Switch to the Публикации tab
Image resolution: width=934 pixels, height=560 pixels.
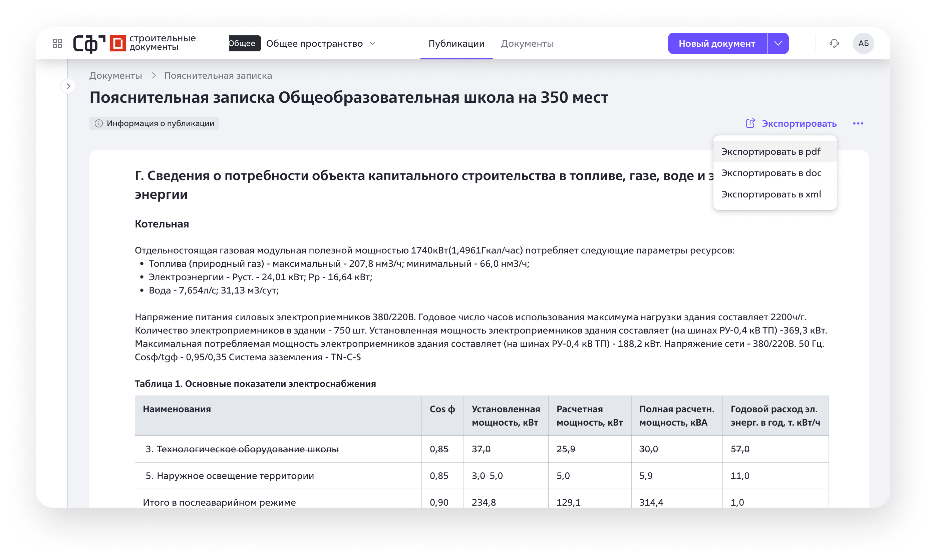(x=456, y=43)
